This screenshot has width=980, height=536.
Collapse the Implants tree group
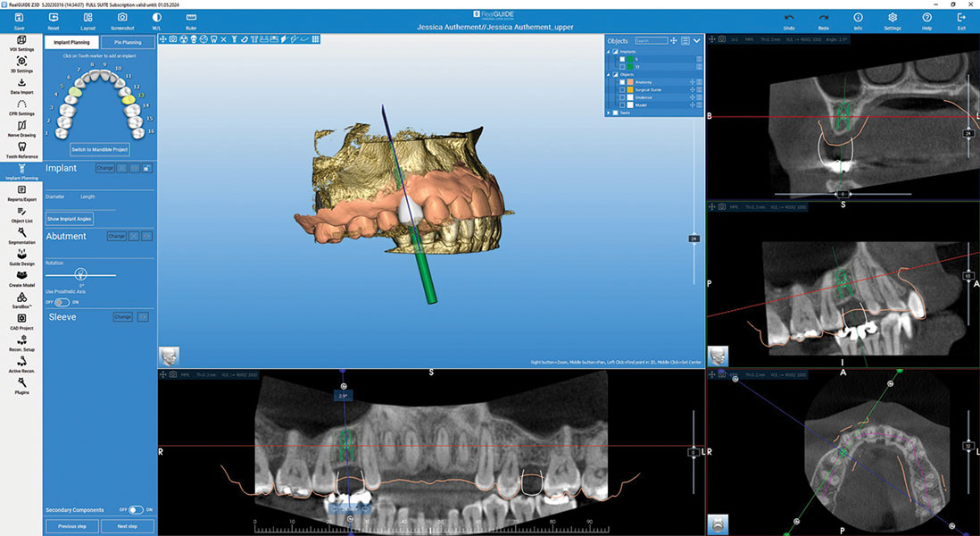click(x=609, y=52)
